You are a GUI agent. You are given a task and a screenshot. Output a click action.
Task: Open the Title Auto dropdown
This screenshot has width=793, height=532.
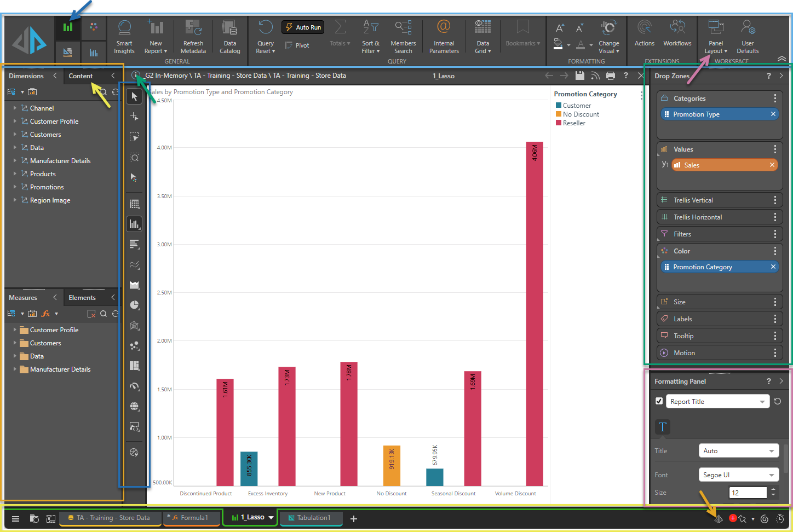click(x=739, y=451)
